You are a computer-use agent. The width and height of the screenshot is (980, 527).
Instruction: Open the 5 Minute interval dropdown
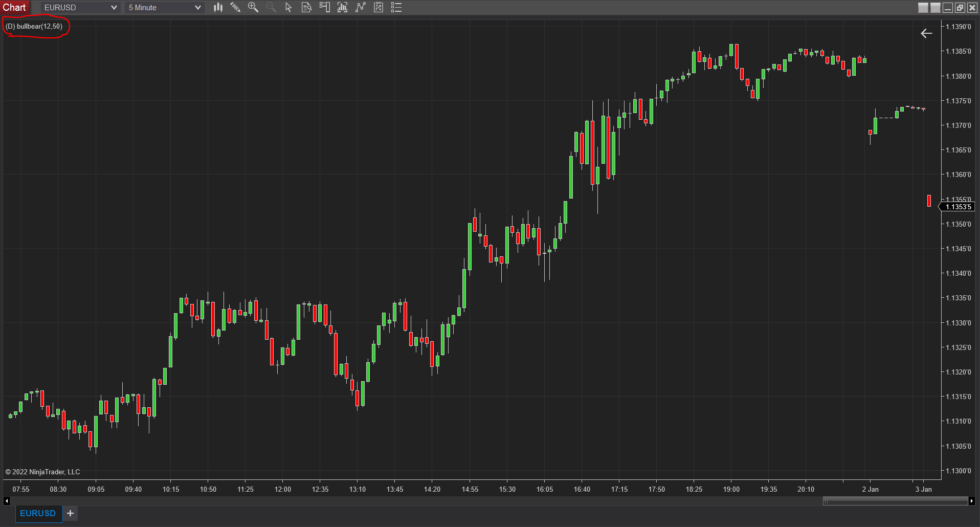click(x=164, y=8)
